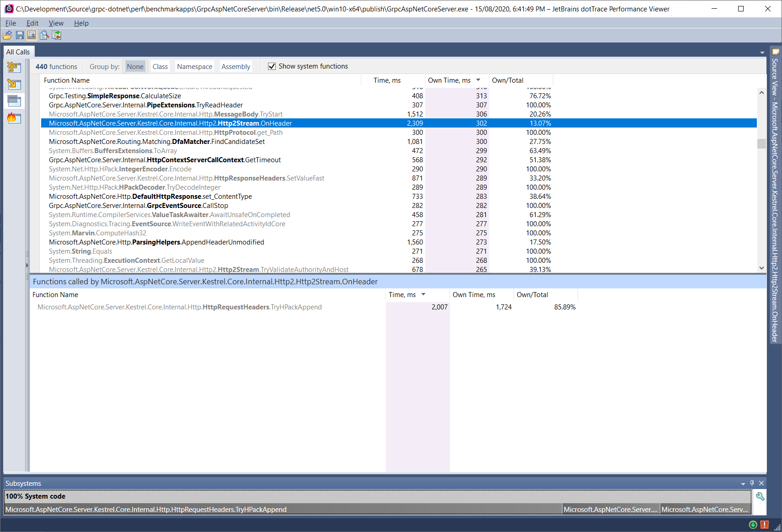This screenshot has width=782, height=532.
Task: Select HttpRequestHeaders.TryHPackAppend callee row
Action: click(398, 307)
